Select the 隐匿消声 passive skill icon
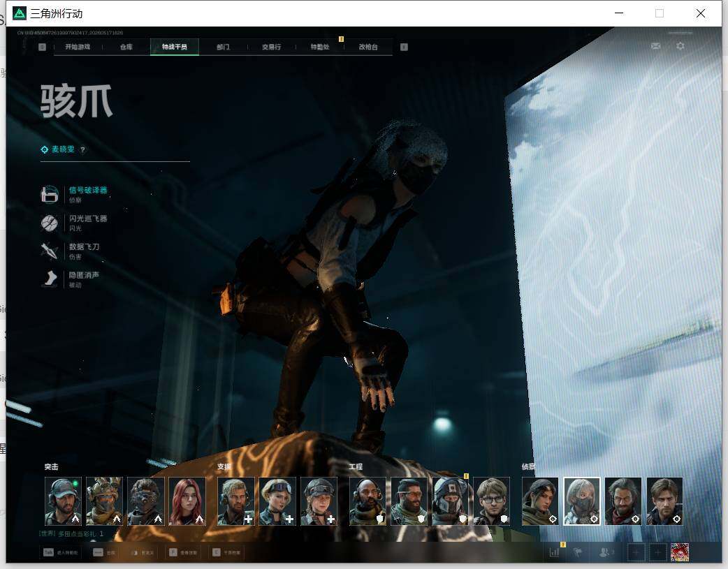This screenshot has width=728, height=569. tap(49, 279)
